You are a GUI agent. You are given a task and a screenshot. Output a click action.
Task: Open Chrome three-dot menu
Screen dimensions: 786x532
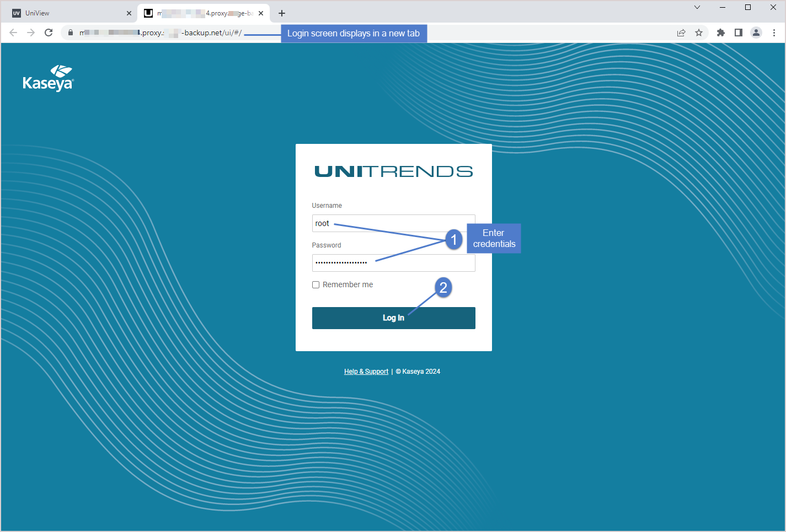click(x=774, y=33)
